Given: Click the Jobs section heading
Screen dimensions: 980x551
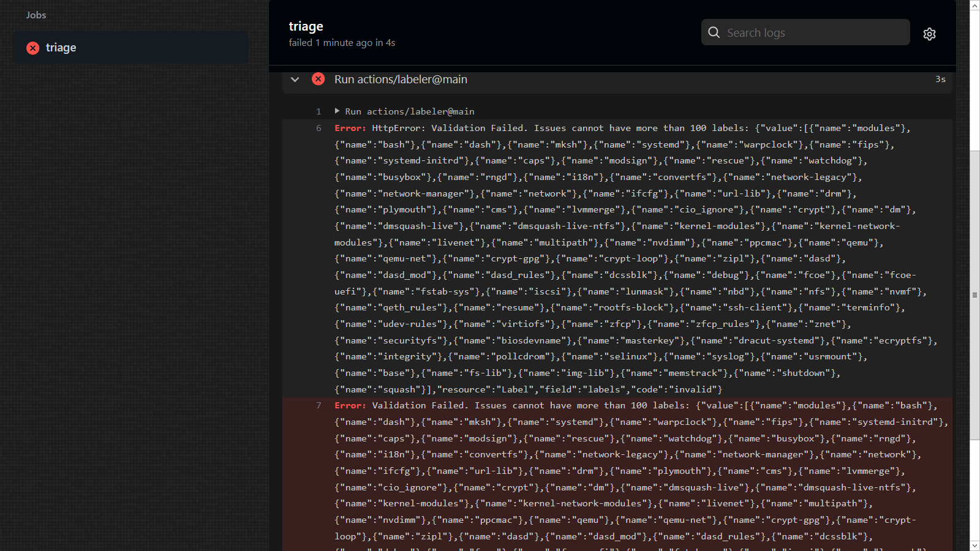Looking at the screenshot, I should [x=36, y=15].
